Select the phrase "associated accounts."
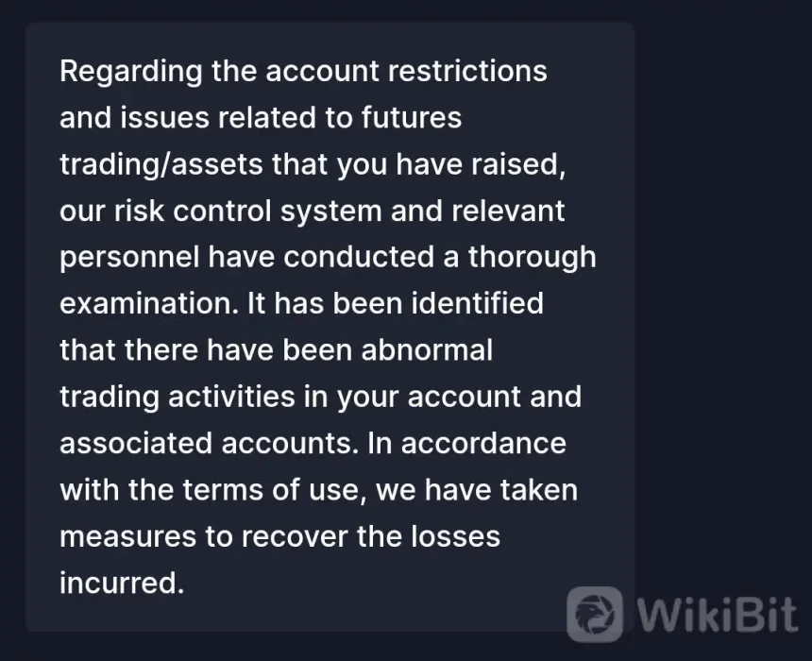 tap(210, 444)
